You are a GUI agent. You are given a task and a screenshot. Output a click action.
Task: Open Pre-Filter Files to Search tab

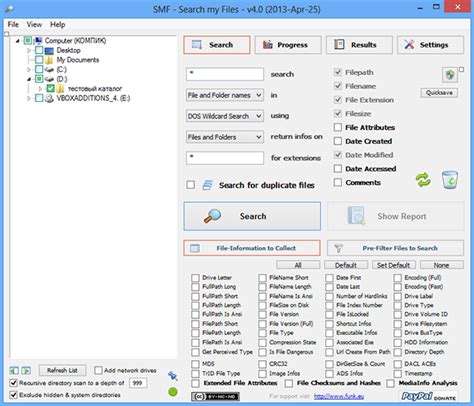click(395, 248)
